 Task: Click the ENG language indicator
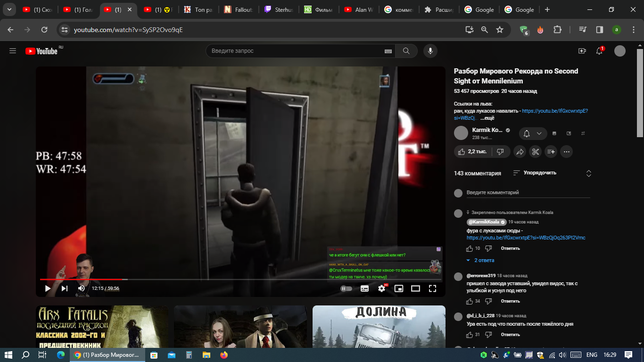coord(592,355)
